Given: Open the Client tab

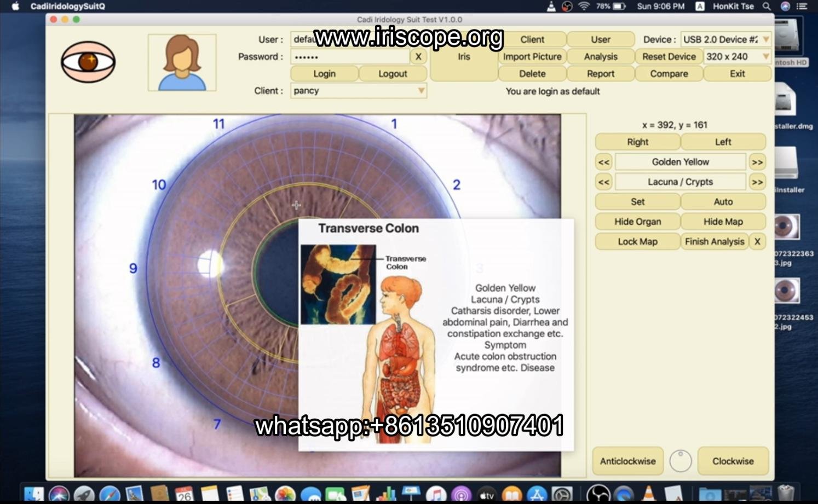Looking at the screenshot, I should 532,39.
